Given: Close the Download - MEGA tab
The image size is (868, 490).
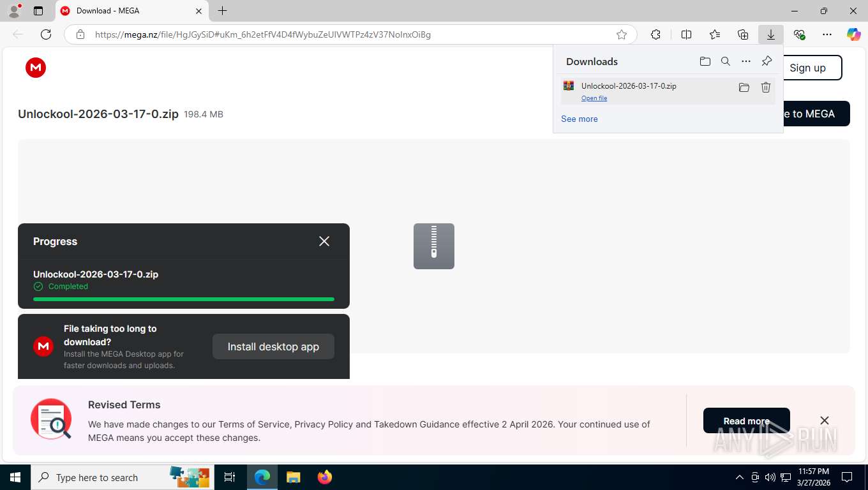Looking at the screenshot, I should coord(198,11).
